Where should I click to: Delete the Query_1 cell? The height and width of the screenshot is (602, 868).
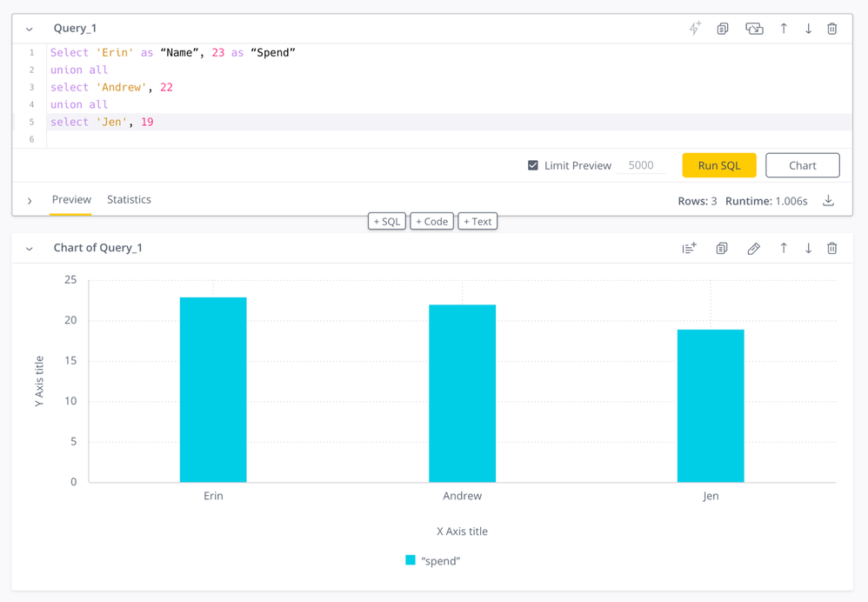[831, 29]
